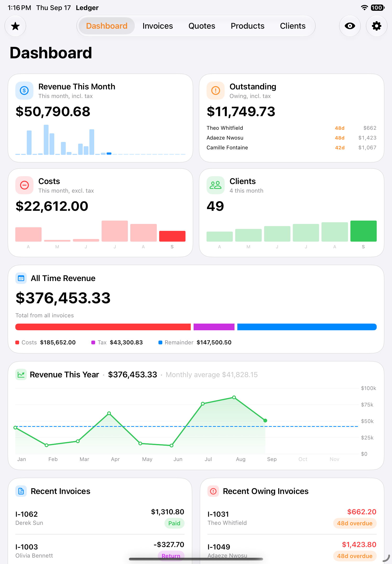Click the Costs minus-circle icon
This screenshot has width=392, height=564.
[24, 185]
